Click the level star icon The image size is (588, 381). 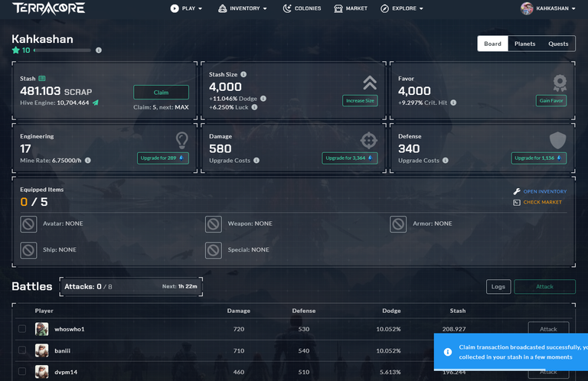coord(16,50)
